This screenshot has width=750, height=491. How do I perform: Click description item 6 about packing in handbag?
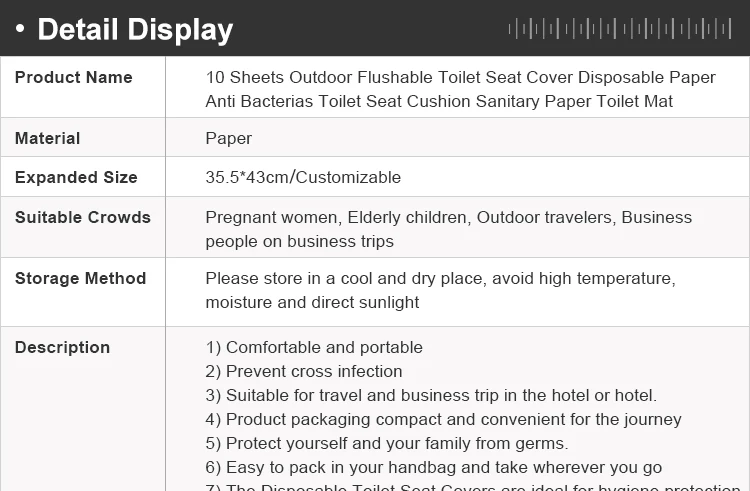point(433,467)
